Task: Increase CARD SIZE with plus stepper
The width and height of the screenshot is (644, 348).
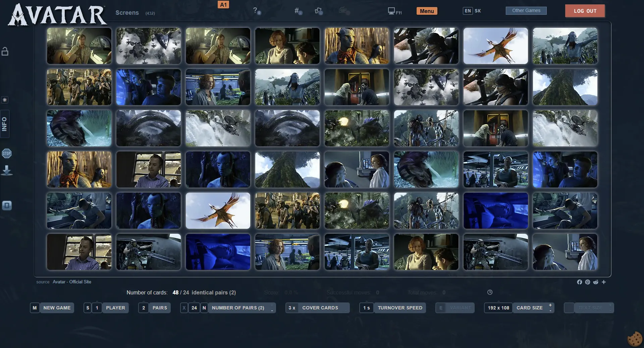Action: (x=550, y=305)
